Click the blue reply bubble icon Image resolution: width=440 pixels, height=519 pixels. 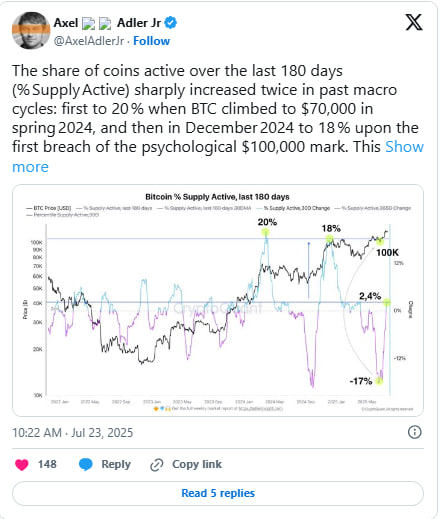coord(85,464)
